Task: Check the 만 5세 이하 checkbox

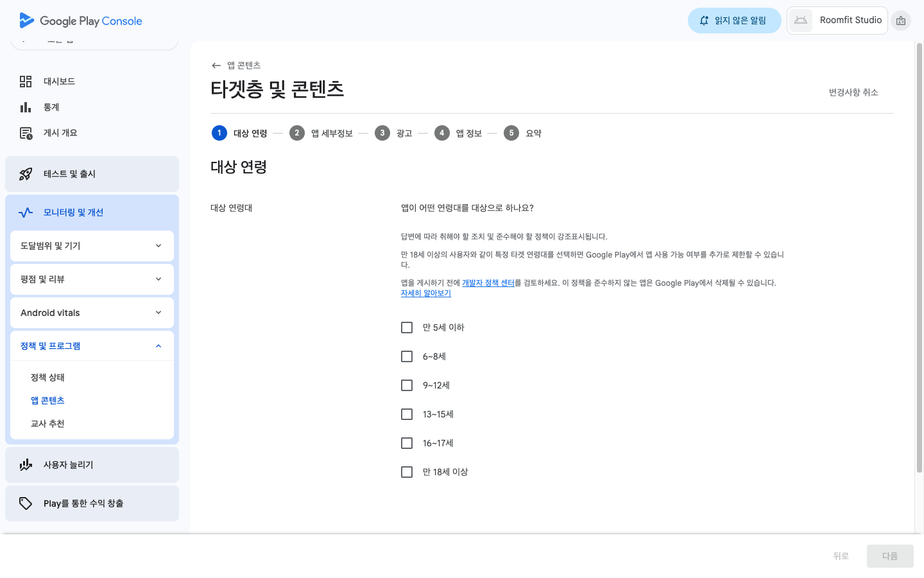Action: point(407,328)
